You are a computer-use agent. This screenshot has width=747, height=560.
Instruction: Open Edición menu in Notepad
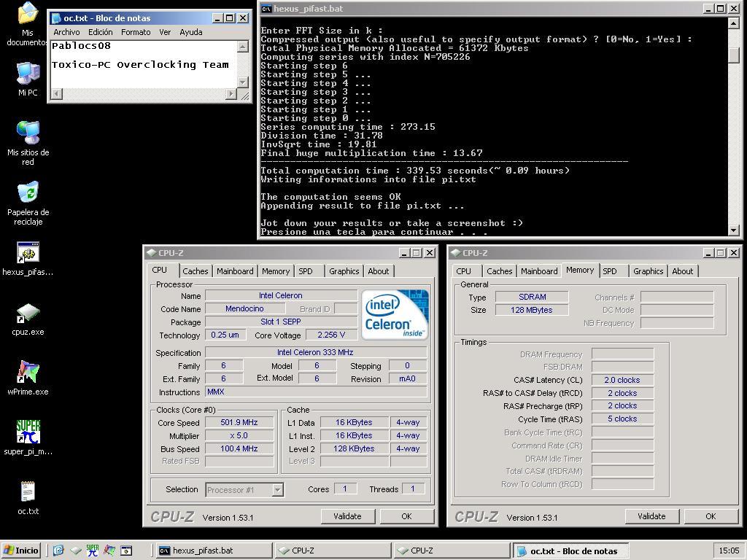click(x=101, y=32)
